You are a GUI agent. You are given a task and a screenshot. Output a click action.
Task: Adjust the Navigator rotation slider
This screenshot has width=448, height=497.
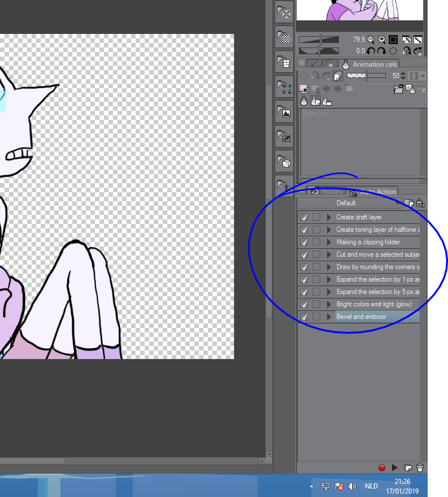pos(319,51)
